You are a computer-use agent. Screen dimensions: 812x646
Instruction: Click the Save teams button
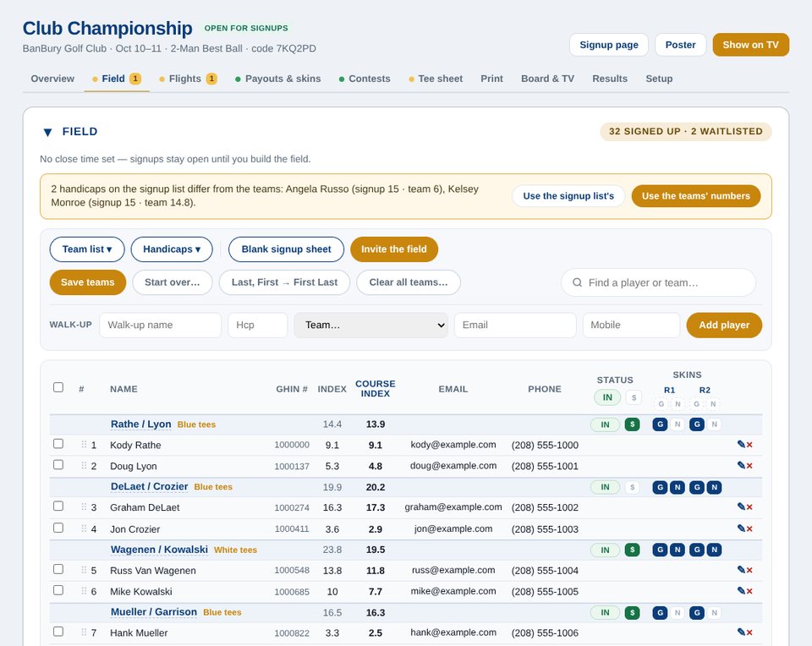point(87,282)
